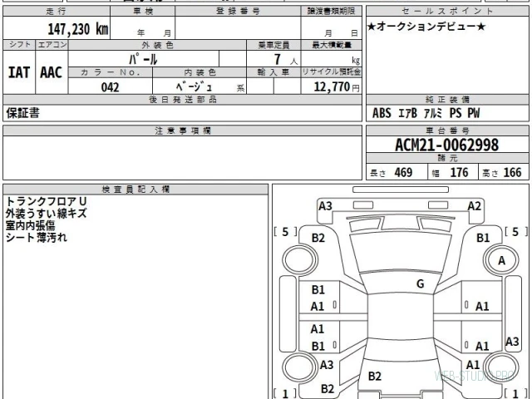The image size is (532, 399).
Task: Select the seating capacity 7 人
Action: click(x=285, y=60)
